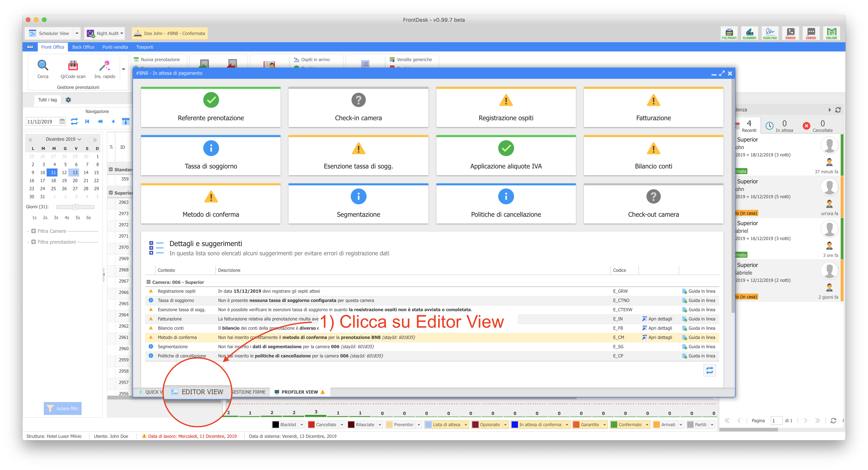Check the phone ERROR status icon
The image size is (868, 470).
(790, 33)
